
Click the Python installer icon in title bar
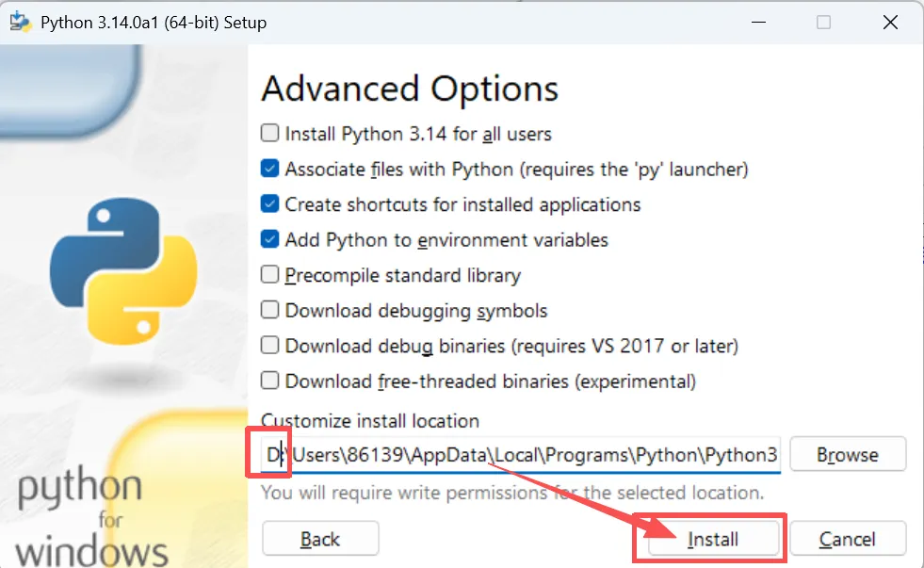(x=21, y=22)
